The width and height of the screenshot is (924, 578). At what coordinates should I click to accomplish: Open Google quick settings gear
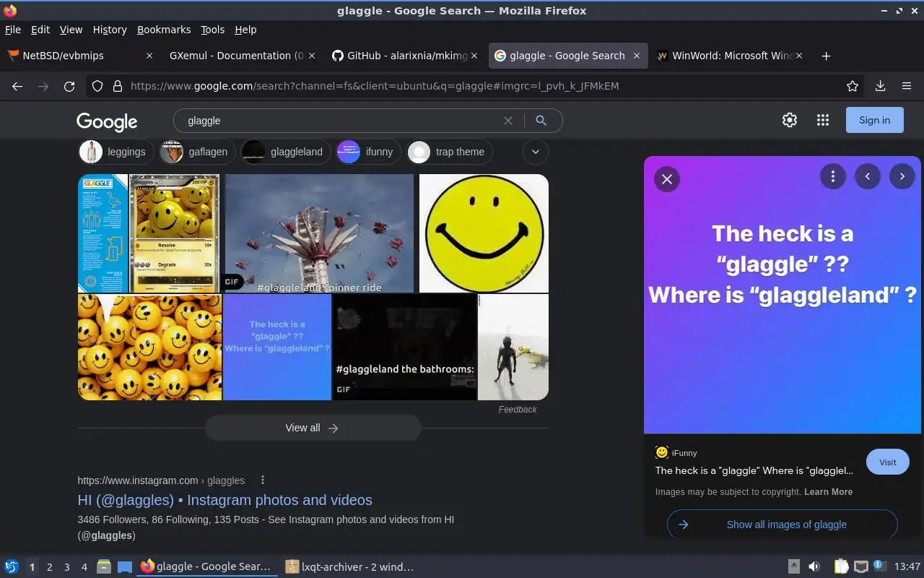pyautogui.click(x=790, y=121)
